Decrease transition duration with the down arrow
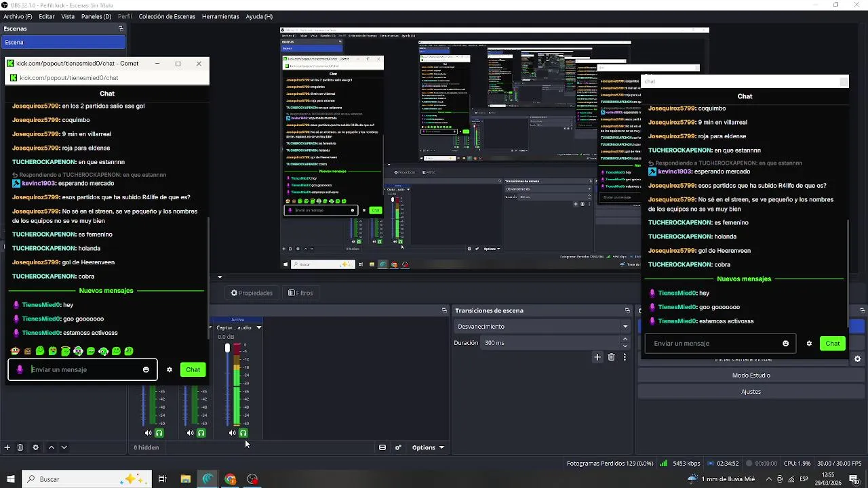This screenshot has height=488, width=868. tap(626, 346)
